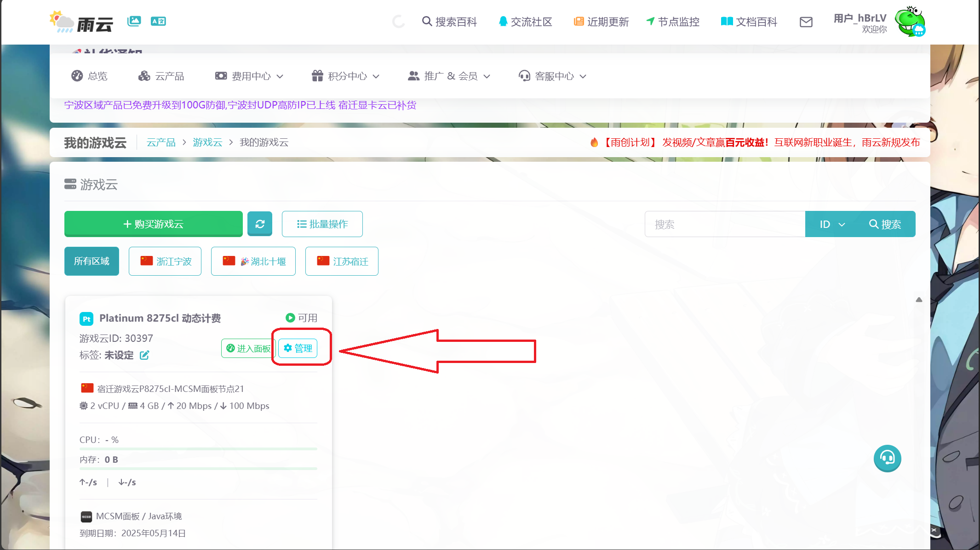Viewport: 980px width, 550px height.
Task: Click into the 搜索 input field
Action: point(725,224)
